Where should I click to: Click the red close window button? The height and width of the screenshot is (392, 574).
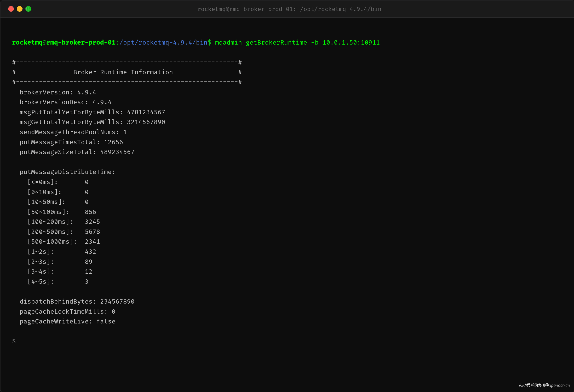(x=11, y=9)
